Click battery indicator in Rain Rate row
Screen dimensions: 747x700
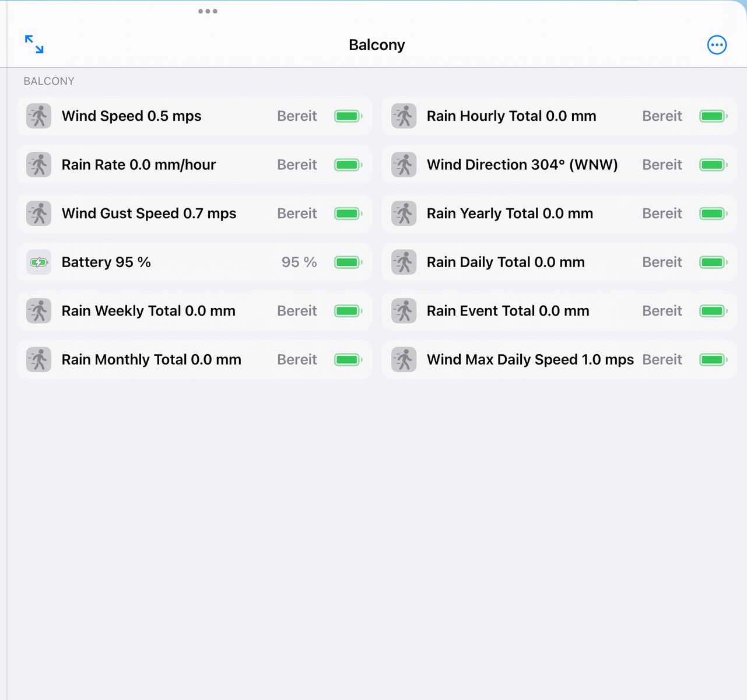tap(348, 165)
